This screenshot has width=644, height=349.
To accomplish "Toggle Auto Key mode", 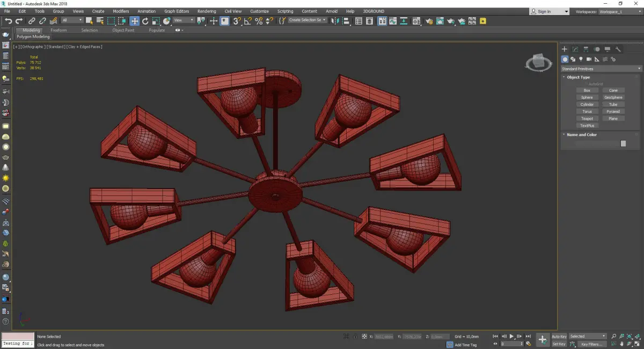I will tap(559, 337).
